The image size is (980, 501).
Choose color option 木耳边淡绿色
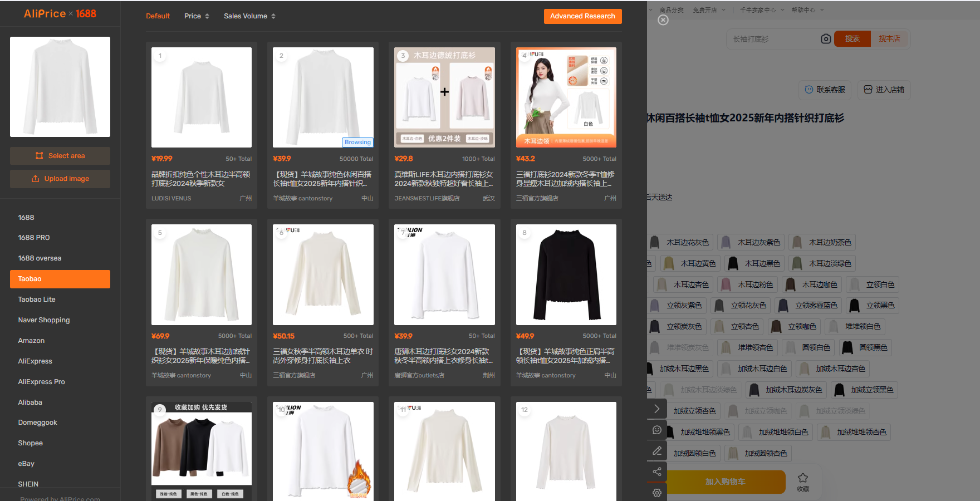[x=822, y=263]
